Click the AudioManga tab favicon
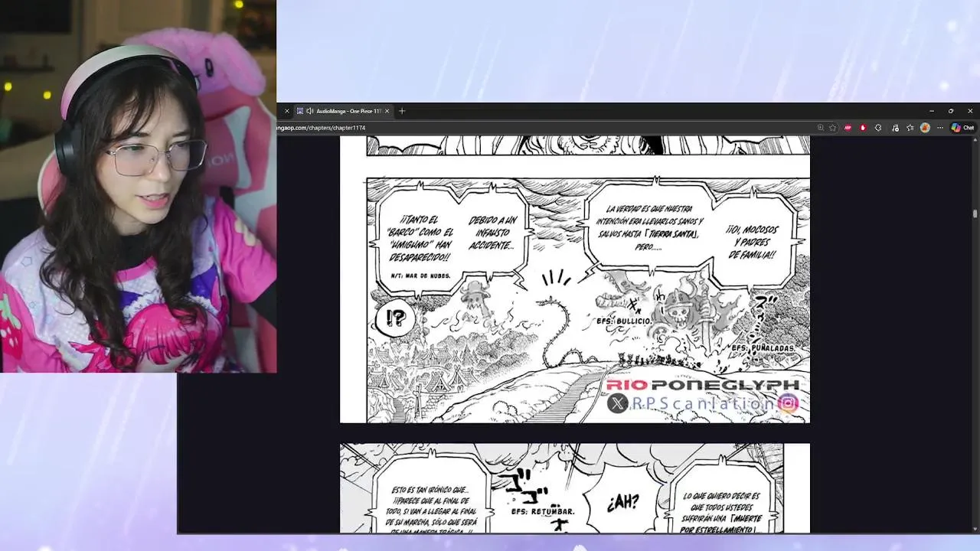Image resolution: width=980 pixels, height=551 pixels. [x=300, y=111]
